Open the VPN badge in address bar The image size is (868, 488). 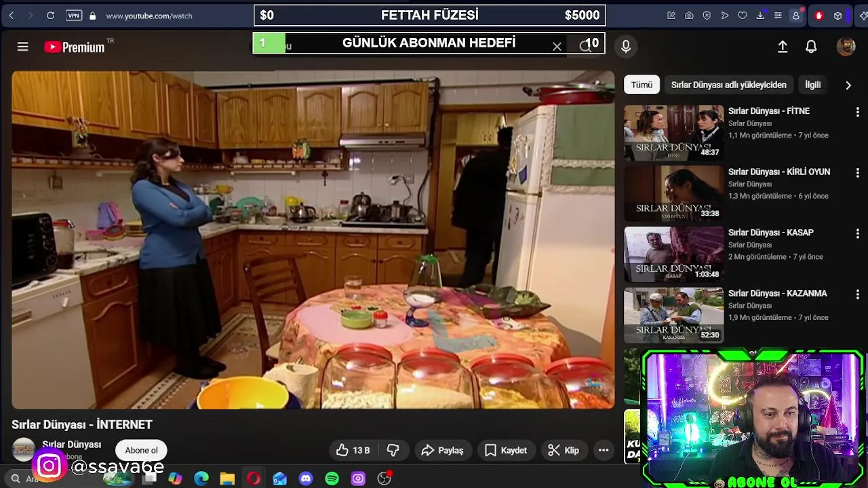74,16
